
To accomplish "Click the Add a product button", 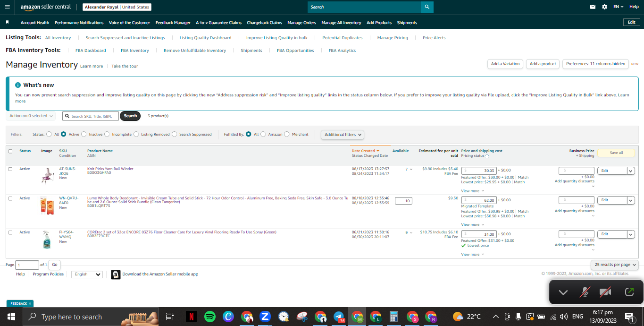I will [x=543, y=64].
